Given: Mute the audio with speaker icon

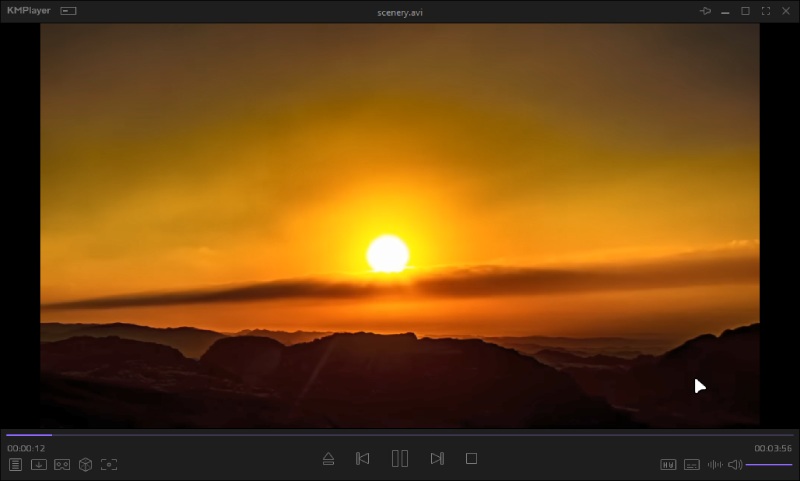Looking at the screenshot, I should pyautogui.click(x=734, y=464).
